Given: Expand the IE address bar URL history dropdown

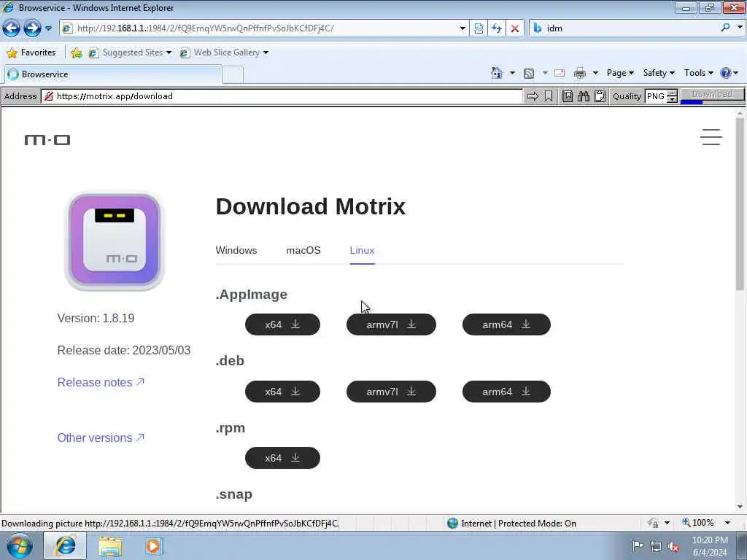Looking at the screenshot, I should point(462,28).
